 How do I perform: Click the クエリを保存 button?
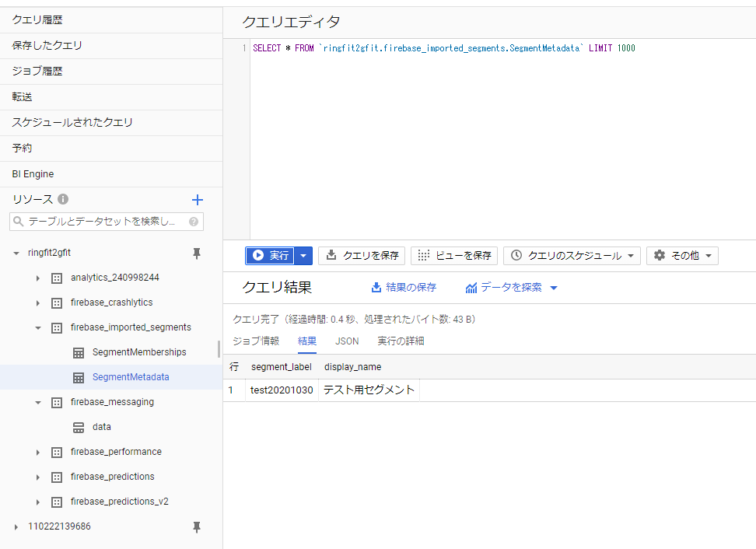[x=362, y=256]
